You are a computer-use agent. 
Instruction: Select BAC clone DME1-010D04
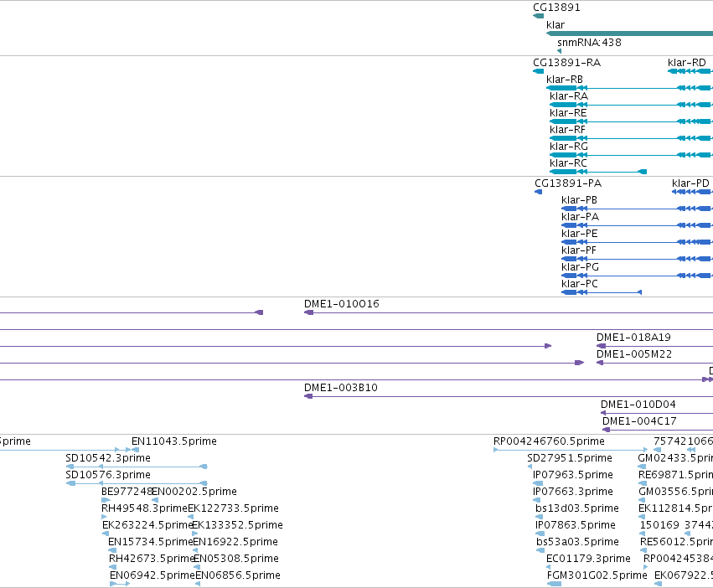tap(638, 405)
